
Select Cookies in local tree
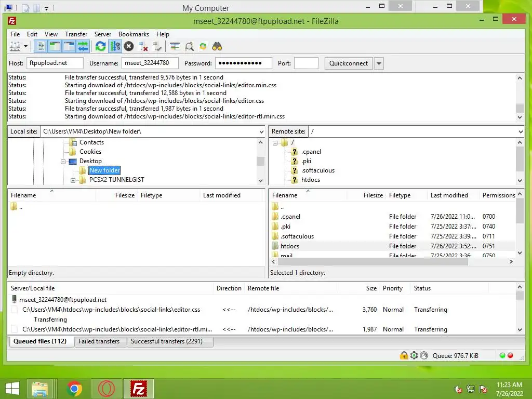click(90, 152)
